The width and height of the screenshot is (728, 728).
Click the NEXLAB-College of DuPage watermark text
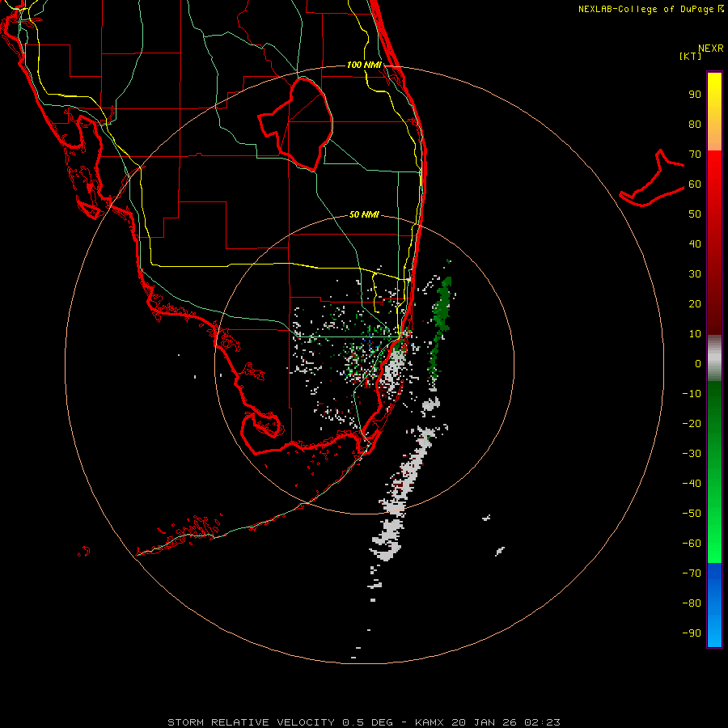point(651,9)
